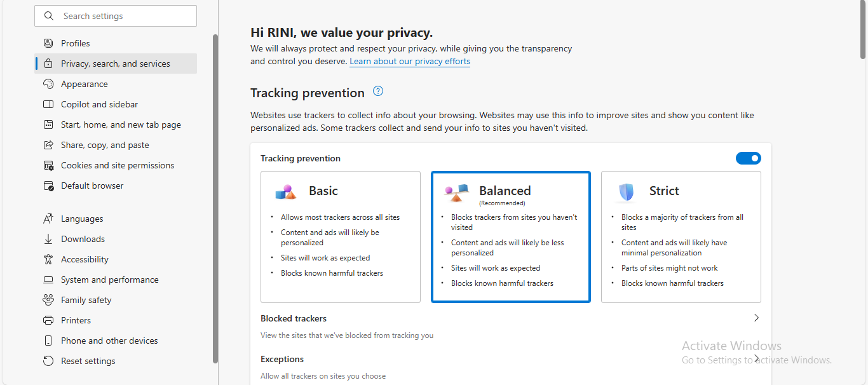Open the Languages settings section
The height and width of the screenshot is (385, 868).
(x=82, y=219)
